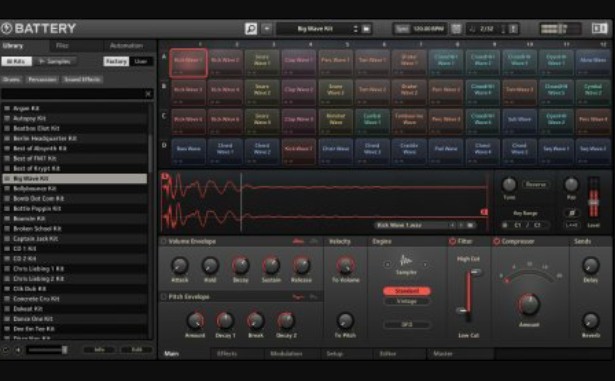Toggle the Filter power button
Screen dimensions: 615x381
(x=452, y=241)
